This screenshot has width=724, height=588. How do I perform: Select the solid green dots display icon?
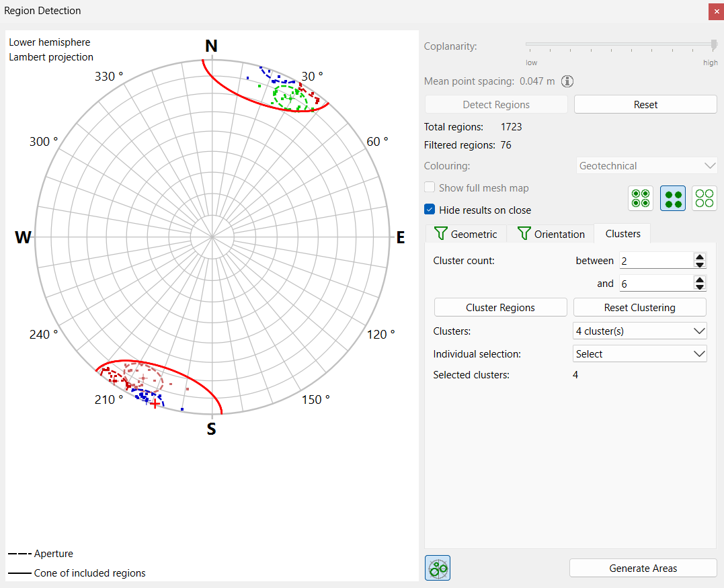tap(673, 198)
